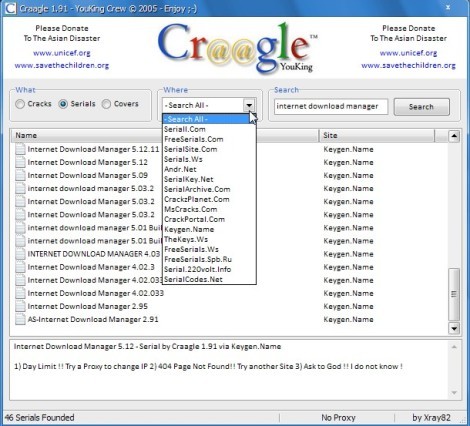Open left www.unicef.org link
Image resolution: width=470 pixels, height=426 pixels.
point(62,53)
